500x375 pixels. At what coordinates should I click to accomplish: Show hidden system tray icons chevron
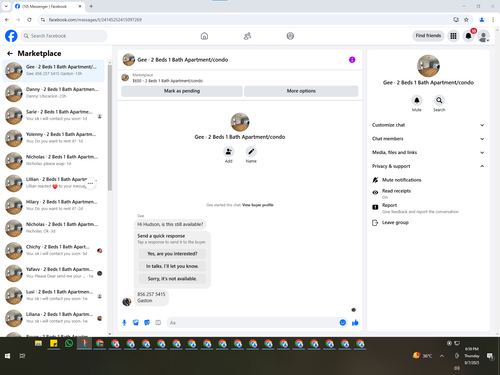coord(442,356)
